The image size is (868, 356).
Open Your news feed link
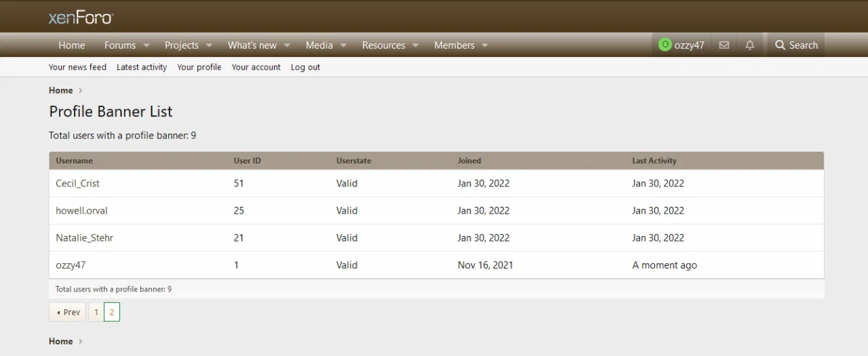(77, 67)
